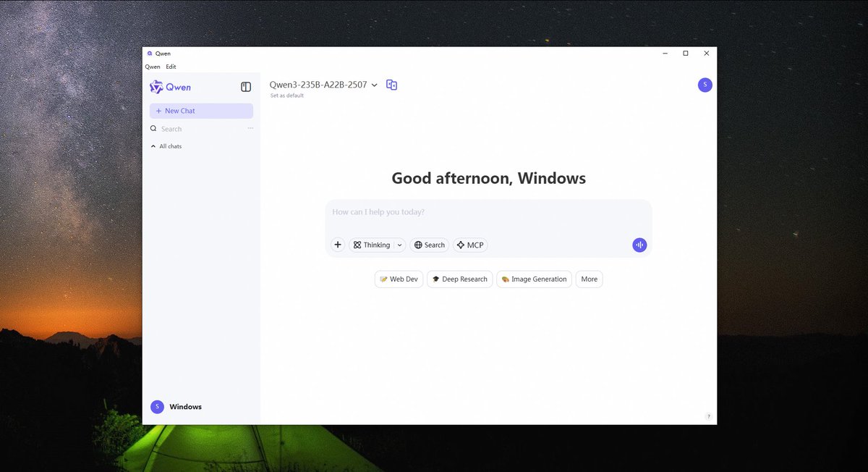The image size is (868, 472).
Task: Open the MCP tools option
Action: pos(470,245)
